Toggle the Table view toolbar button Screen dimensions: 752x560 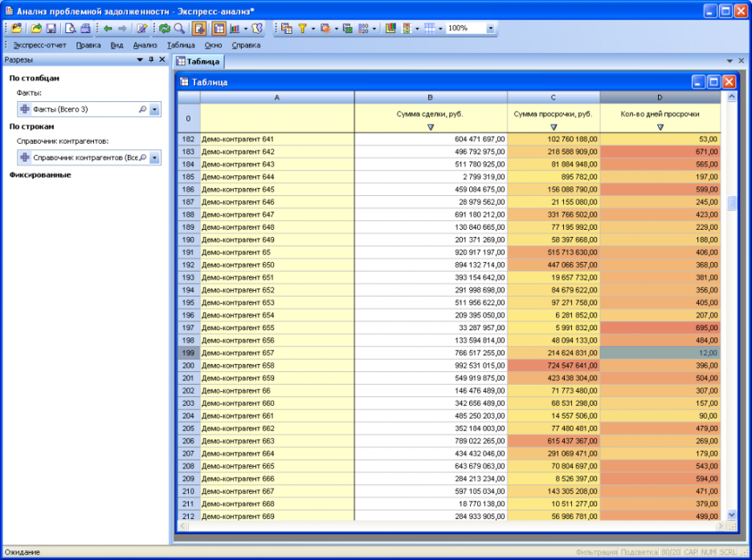(219, 29)
